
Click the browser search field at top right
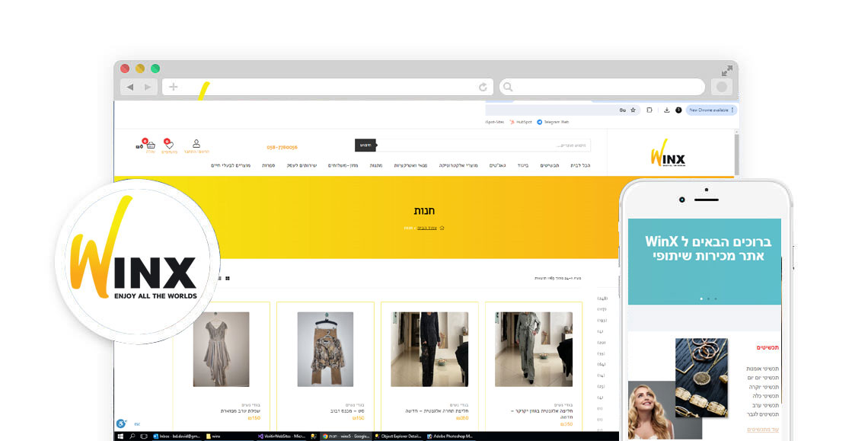tap(602, 87)
